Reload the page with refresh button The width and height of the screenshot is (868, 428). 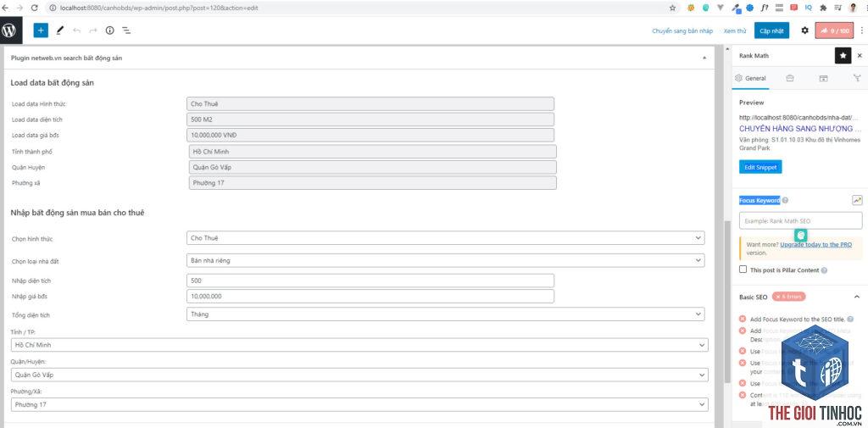[35, 8]
